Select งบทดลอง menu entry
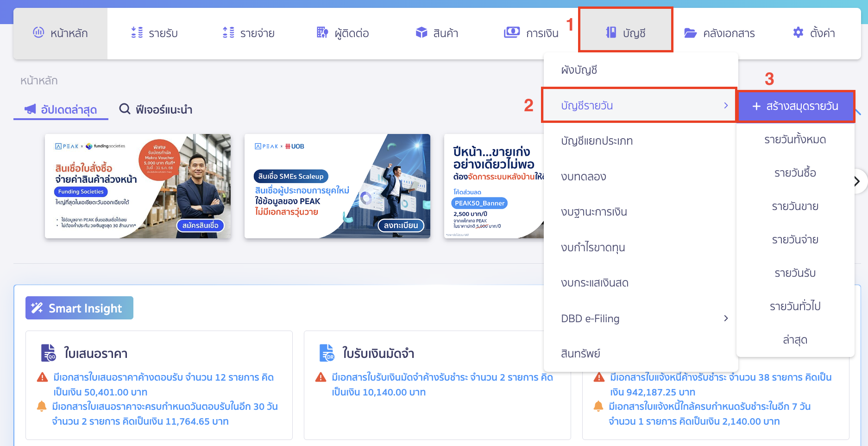Viewport: 868px width, 446px height. [x=582, y=176]
